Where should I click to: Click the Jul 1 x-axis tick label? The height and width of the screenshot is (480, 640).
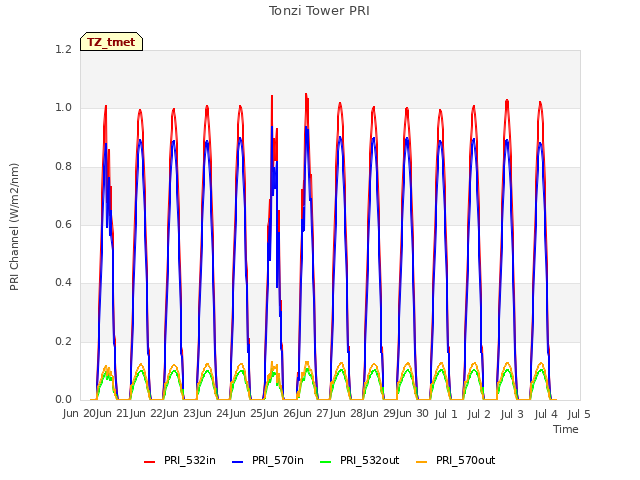coord(446,414)
